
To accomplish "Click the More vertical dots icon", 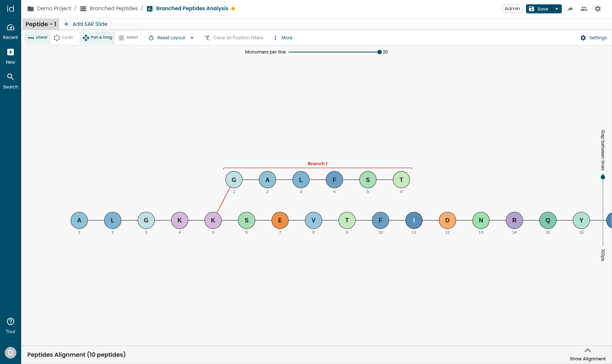I will pos(275,38).
